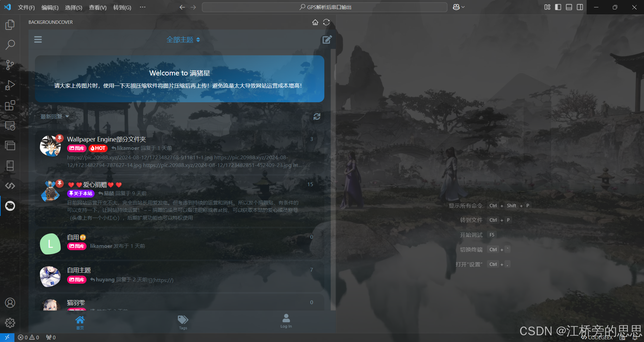Open the Source Control view
The width and height of the screenshot is (644, 342).
coord(10,65)
